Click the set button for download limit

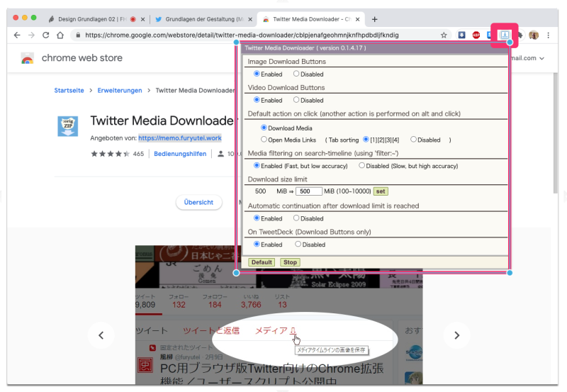click(381, 191)
